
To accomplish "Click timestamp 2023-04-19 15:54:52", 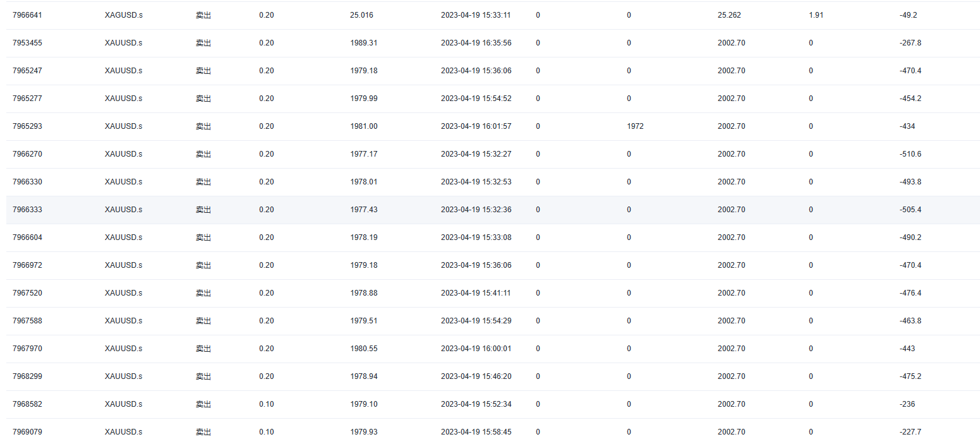I will click(x=476, y=99).
